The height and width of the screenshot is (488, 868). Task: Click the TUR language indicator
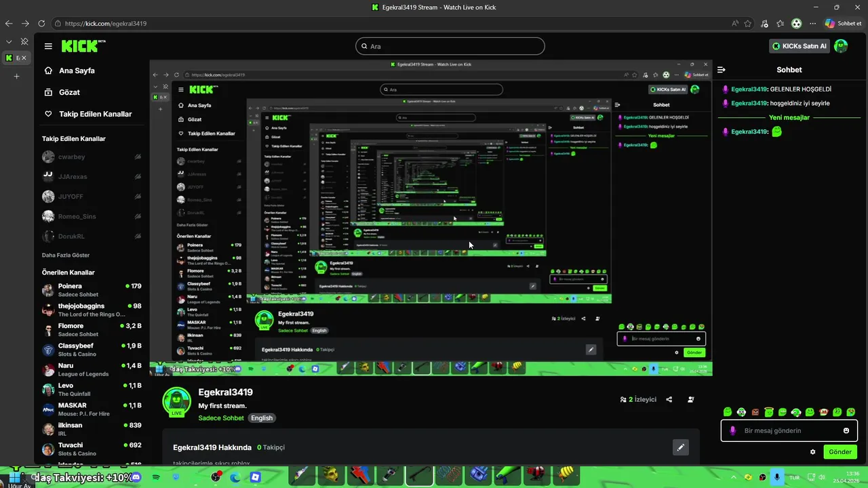(793, 478)
